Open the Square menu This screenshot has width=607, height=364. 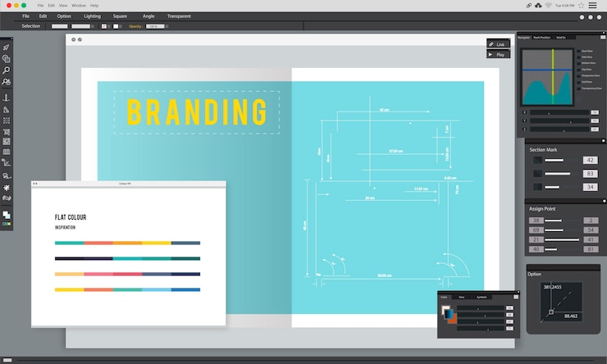pos(120,16)
